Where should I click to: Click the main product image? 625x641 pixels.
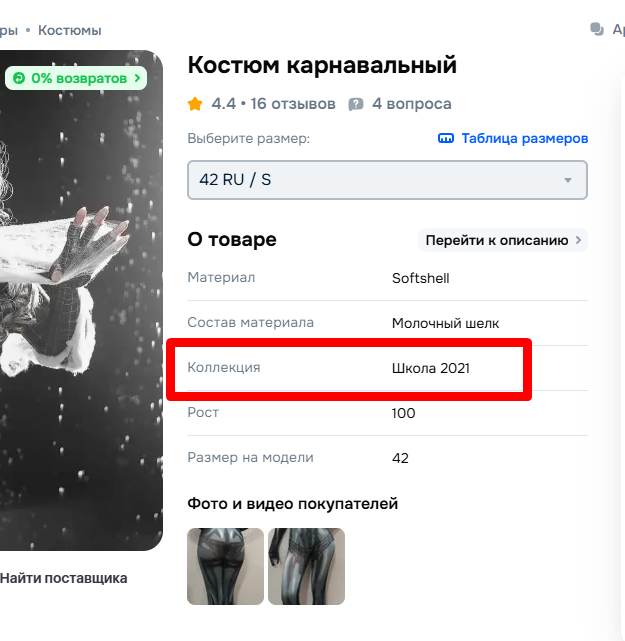(81, 300)
